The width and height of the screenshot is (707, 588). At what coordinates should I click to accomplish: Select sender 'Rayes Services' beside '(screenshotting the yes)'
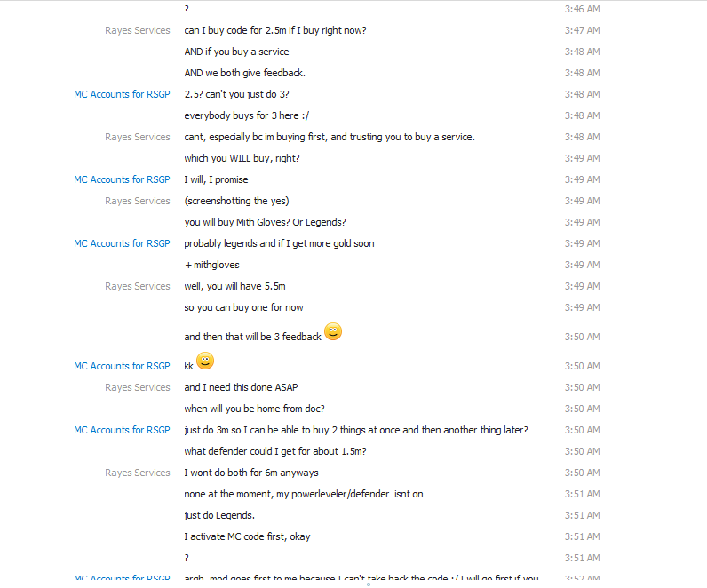138,201
